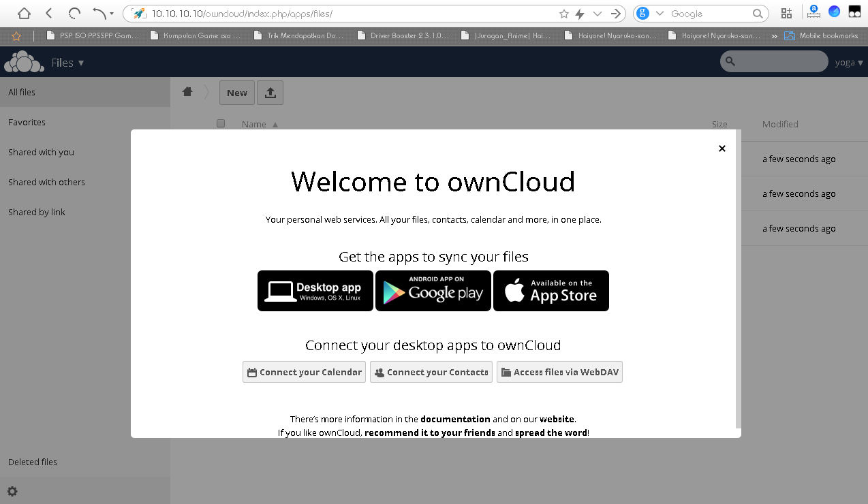
Task: Open settings gear in sidebar bottom
Action: coord(12,491)
